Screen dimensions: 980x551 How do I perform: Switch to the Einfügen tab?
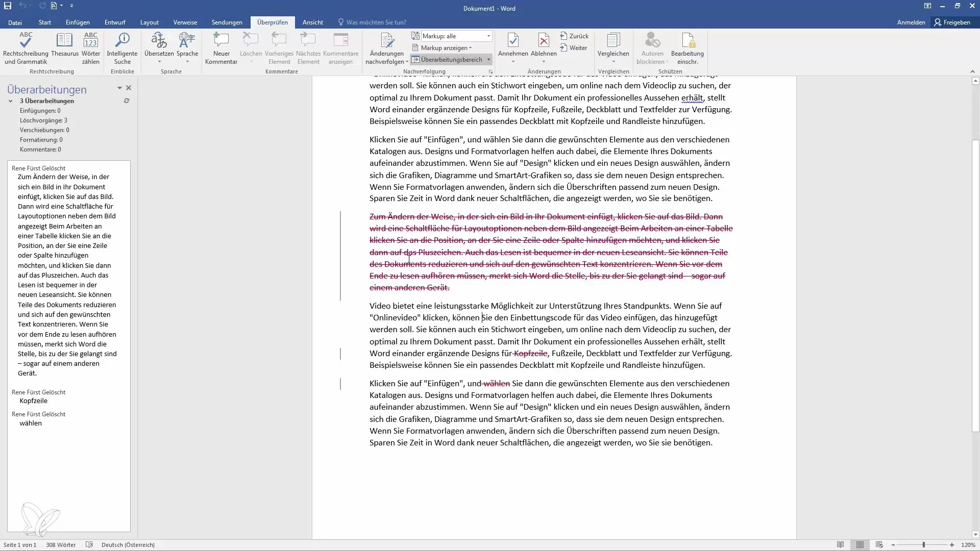pos(78,22)
